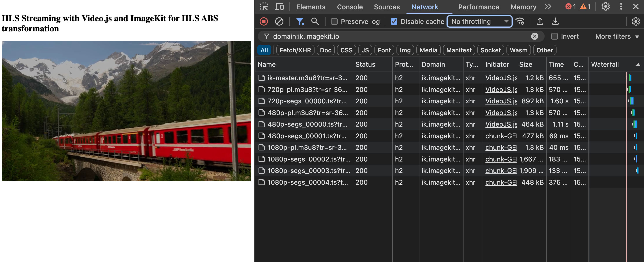Image resolution: width=644 pixels, height=262 pixels.
Task: Open the No throttling dropdown
Action: [479, 22]
